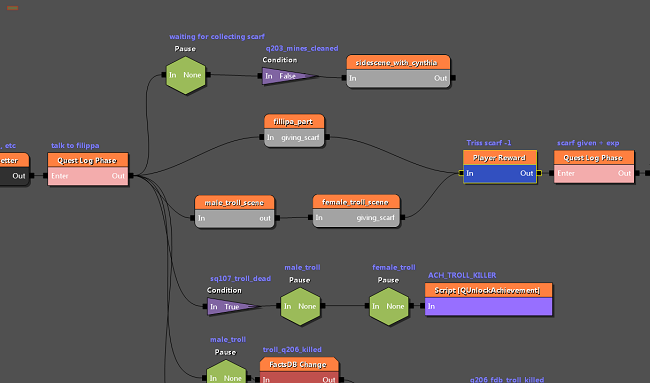This screenshot has height=383, width=650.
Task: Click the In socket of male_troll_scene
Action: (192, 218)
